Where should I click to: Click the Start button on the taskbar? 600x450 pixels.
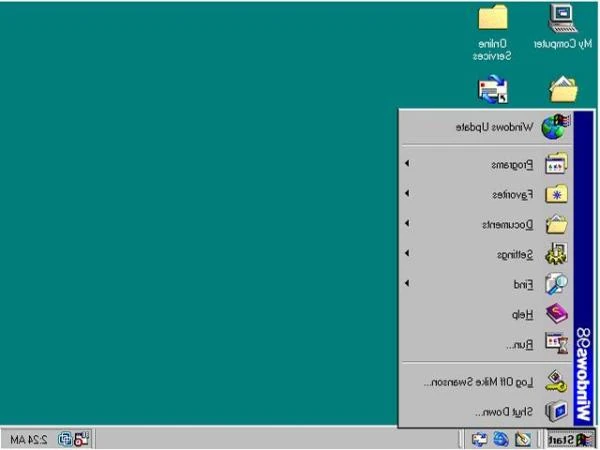pyautogui.click(x=570, y=440)
